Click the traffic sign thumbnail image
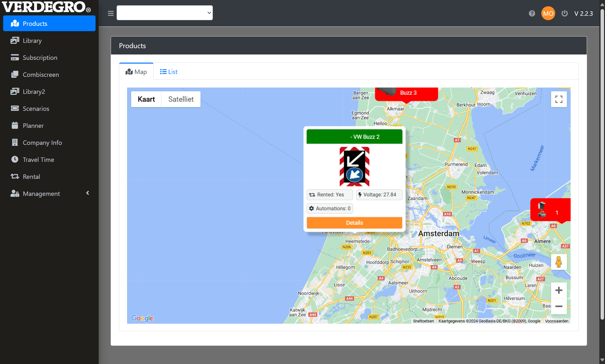The image size is (605, 364). coord(354,167)
